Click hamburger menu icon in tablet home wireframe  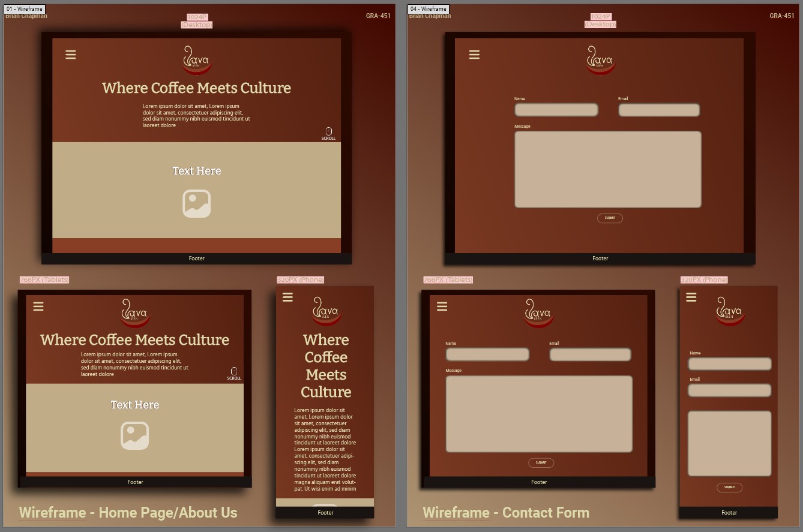[38, 306]
